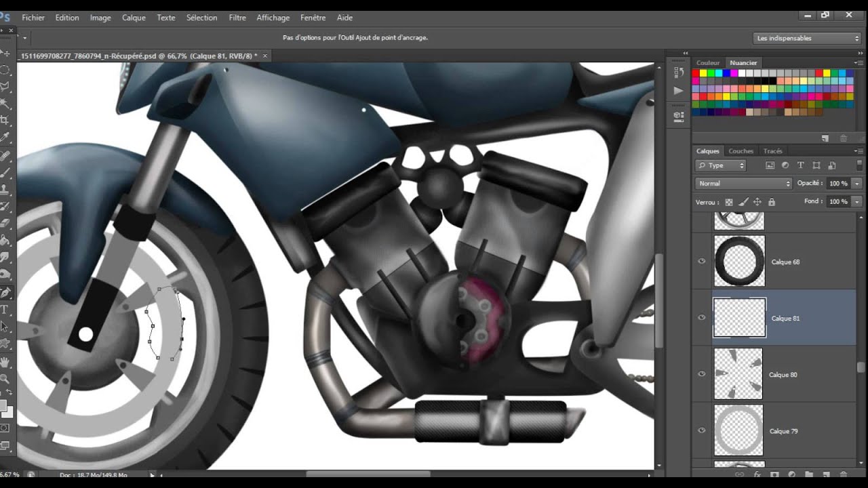Click the delete swatch trash icon
Viewport: 868px width, 488px height.
(844, 138)
